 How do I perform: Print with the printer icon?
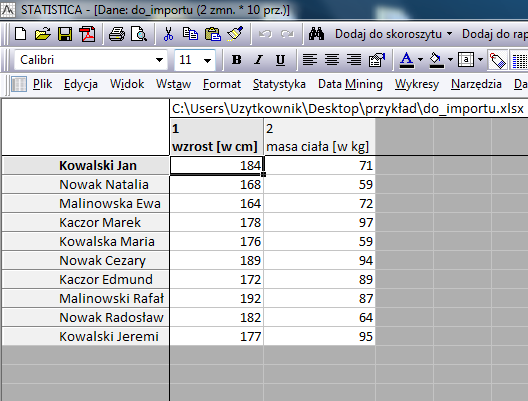pos(117,34)
